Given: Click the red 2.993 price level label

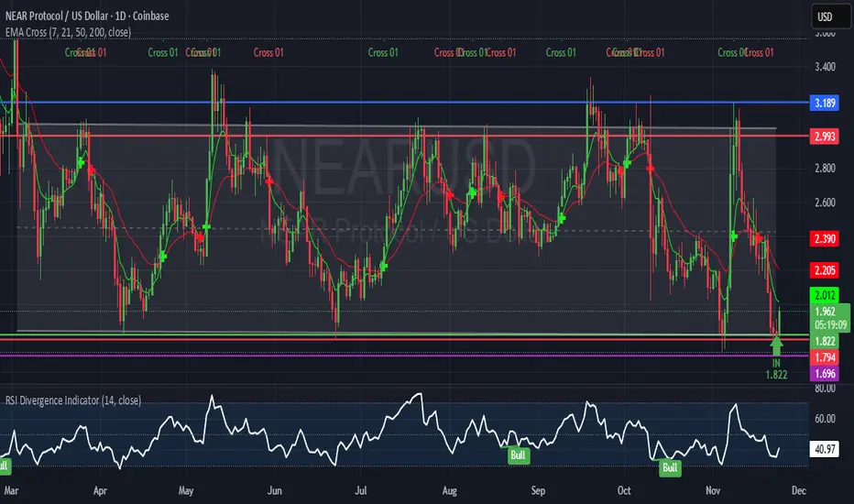Looking at the screenshot, I should (824, 137).
